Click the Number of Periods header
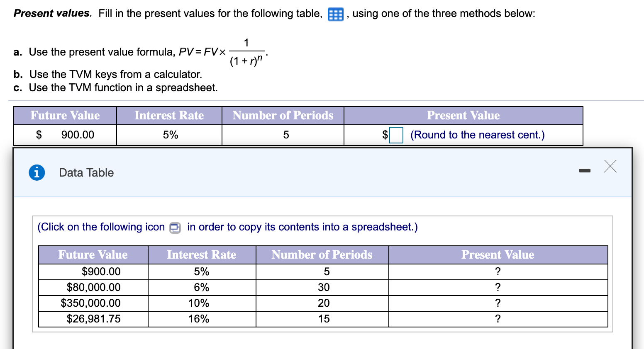 (x=322, y=254)
